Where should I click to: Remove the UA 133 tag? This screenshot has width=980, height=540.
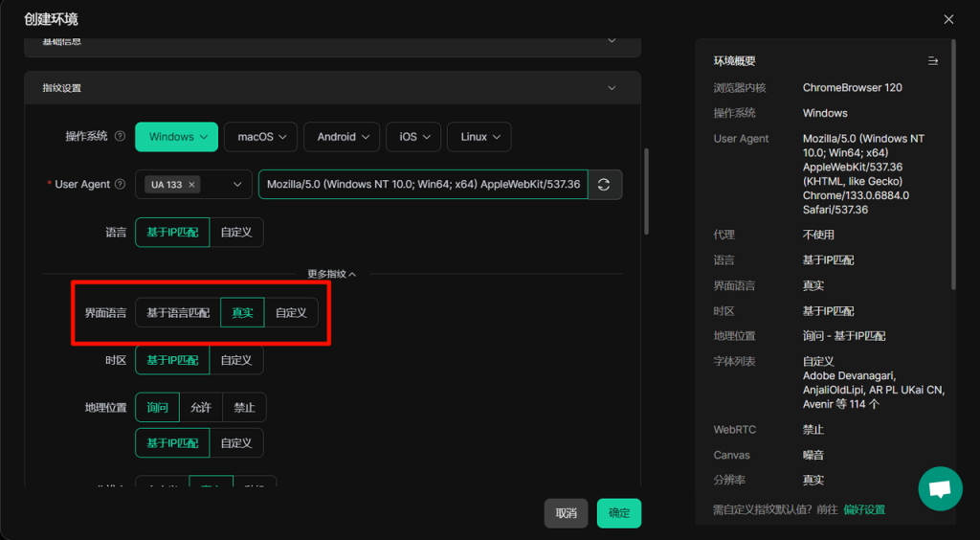point(191,185)
